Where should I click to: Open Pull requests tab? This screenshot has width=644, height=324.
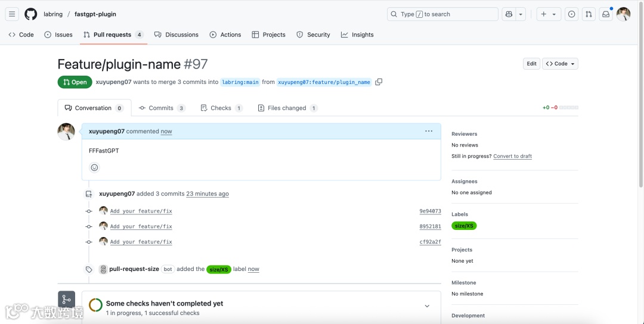[113, 35]
